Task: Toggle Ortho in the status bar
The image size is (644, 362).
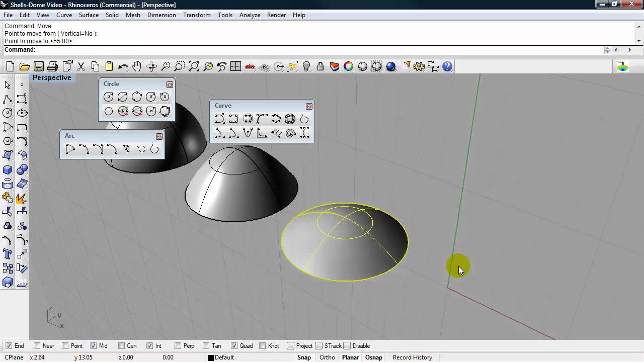Action: click(x=327, y=357)
